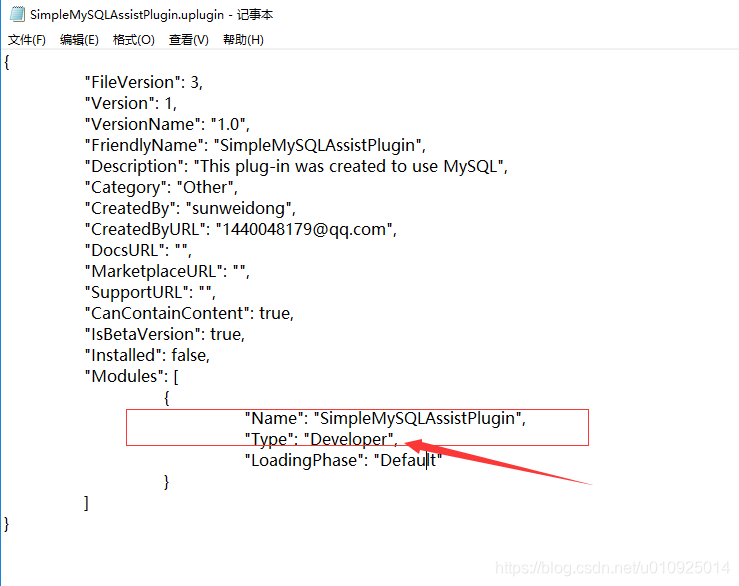Click the "Installed": false line
This screenshot has width=739, height=586.
pos(147,355)
